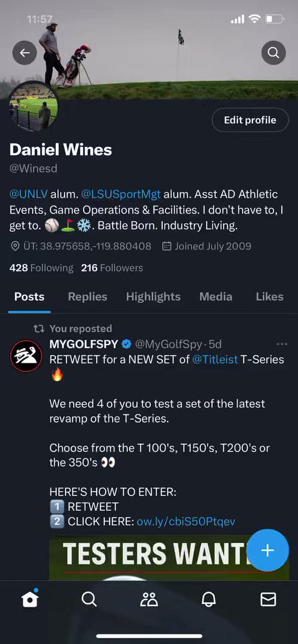Screen dimensions: 298x644
Task: Open the Notifications bell icon
Action: point(208,599)
